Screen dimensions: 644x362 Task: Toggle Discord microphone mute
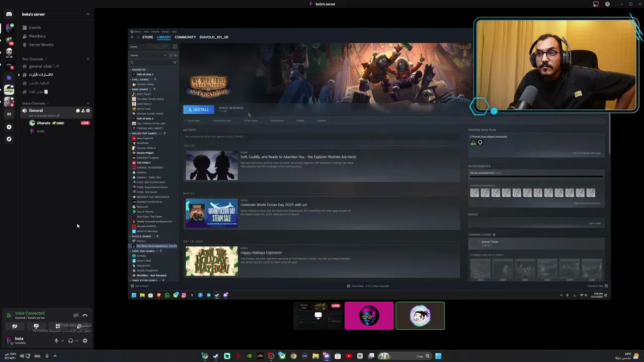pos(56,340)
